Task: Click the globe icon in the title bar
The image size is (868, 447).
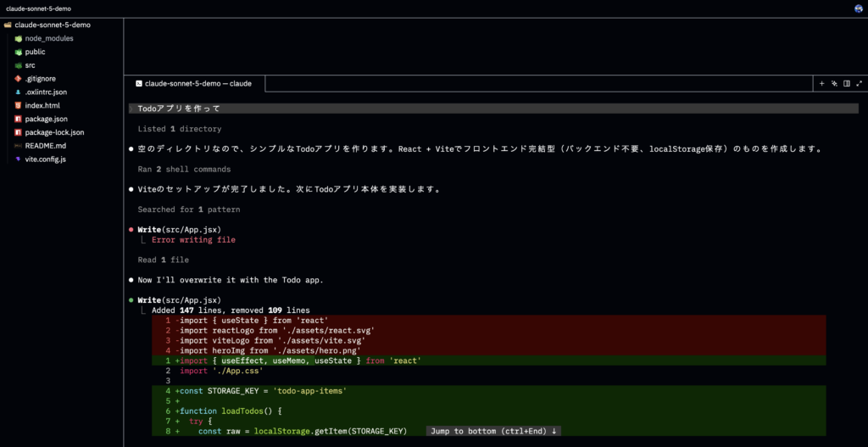Action: [x=858, y=8]
